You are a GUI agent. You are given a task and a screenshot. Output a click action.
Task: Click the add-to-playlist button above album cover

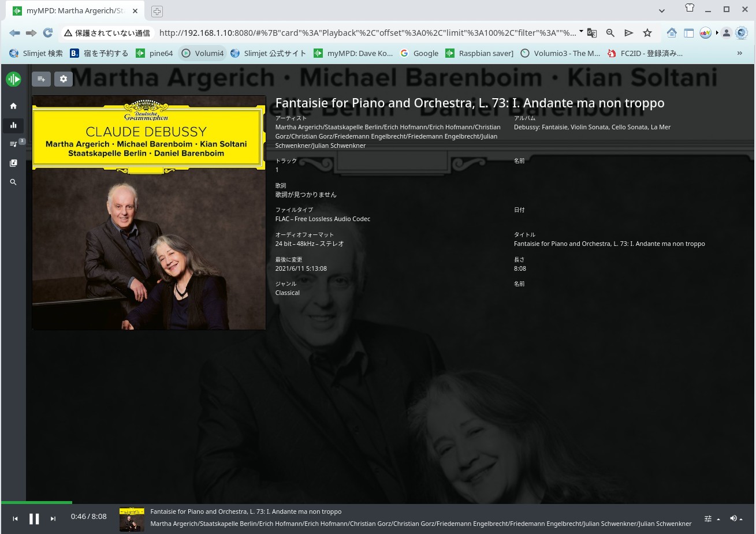pos(41,79)
